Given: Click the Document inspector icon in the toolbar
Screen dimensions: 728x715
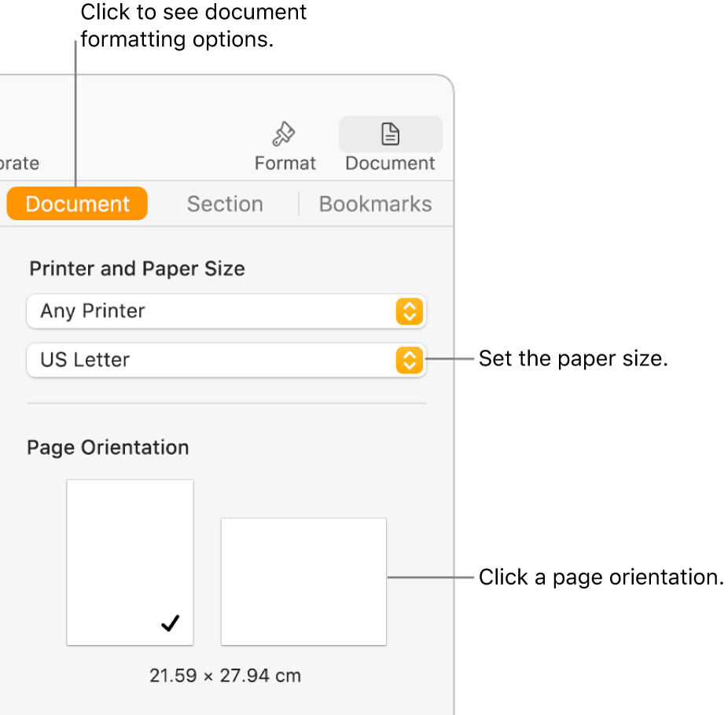Looking at the screenshot, I should click(x=390, y=134).
